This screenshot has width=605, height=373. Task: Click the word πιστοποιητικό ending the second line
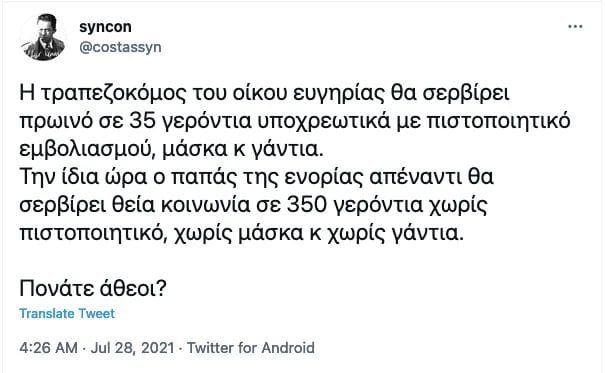coord(499,122)
